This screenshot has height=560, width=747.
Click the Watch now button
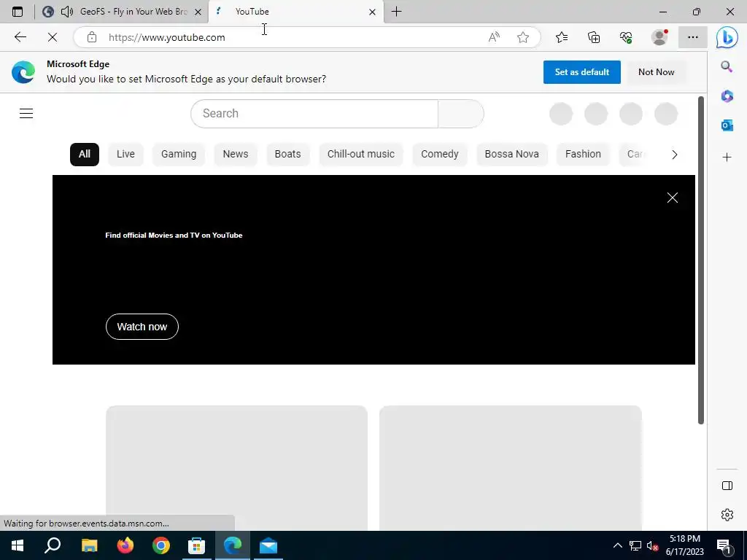tap(142, 327)
